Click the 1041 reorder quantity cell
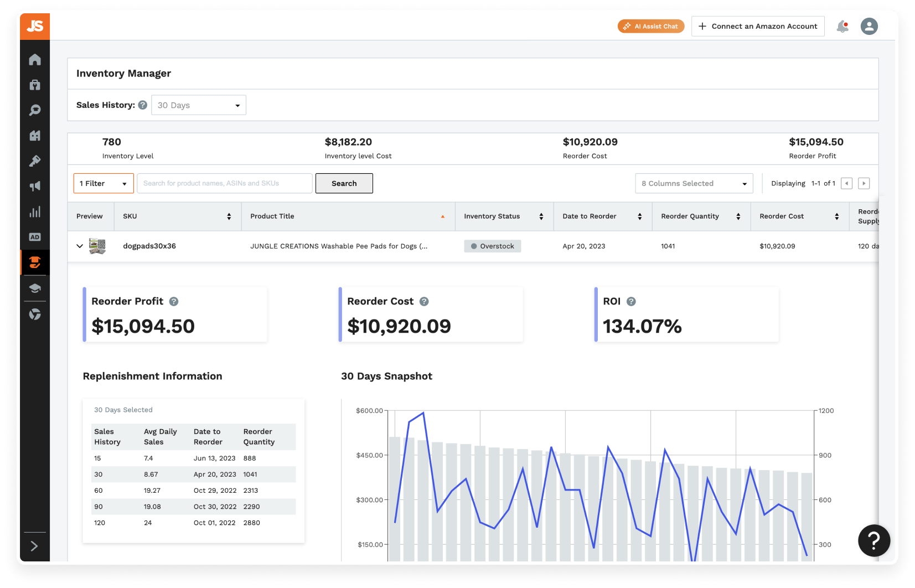Image resolution: width=915 pixels, height=588 pixels. point(668,246)
